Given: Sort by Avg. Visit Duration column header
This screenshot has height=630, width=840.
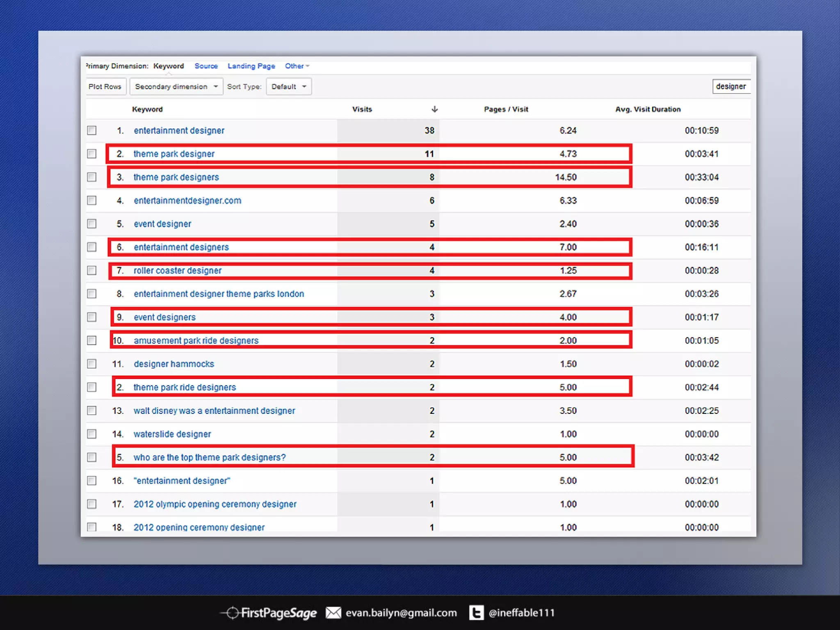Looking at the screenshot, I should coord(648,109).
